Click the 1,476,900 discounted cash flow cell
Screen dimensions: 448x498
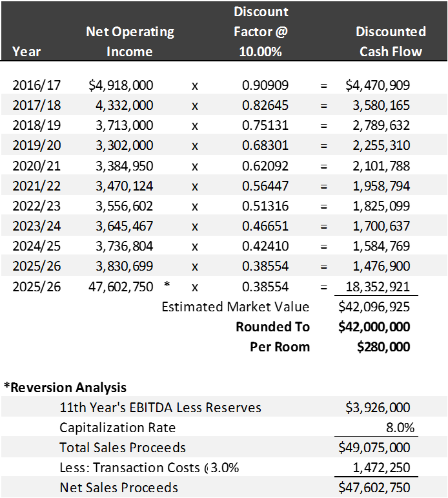(x=381, y=266)
